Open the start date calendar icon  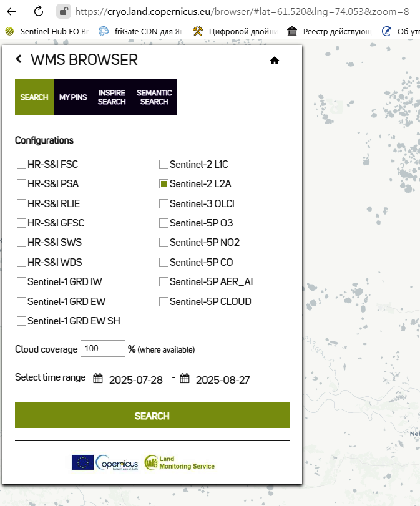point(97,379)
